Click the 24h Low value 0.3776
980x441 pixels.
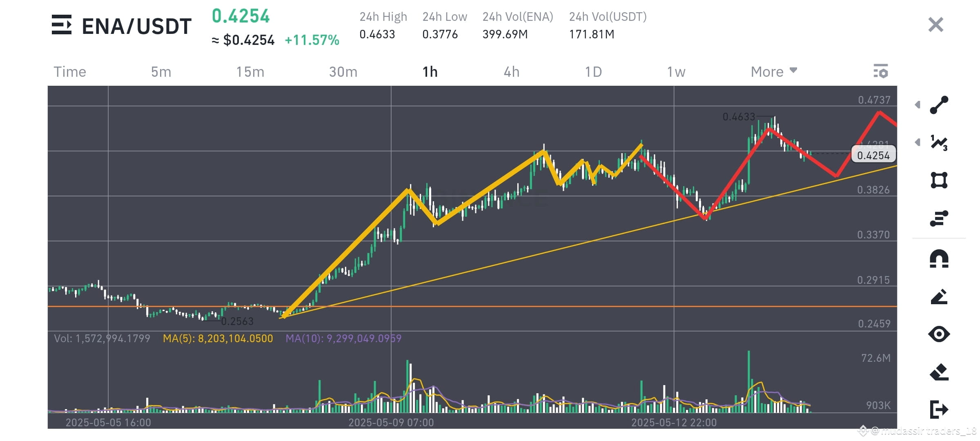440,34
